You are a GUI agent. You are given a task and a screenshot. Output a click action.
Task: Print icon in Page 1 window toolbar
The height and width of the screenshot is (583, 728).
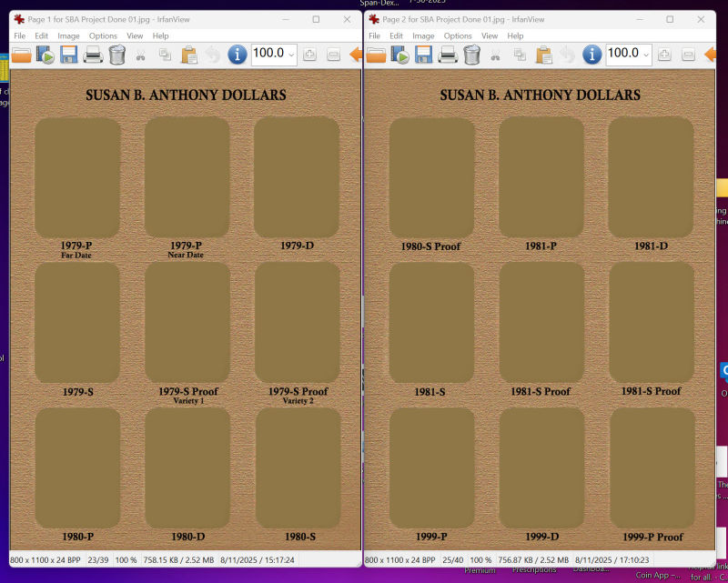[x=93, y=55]
